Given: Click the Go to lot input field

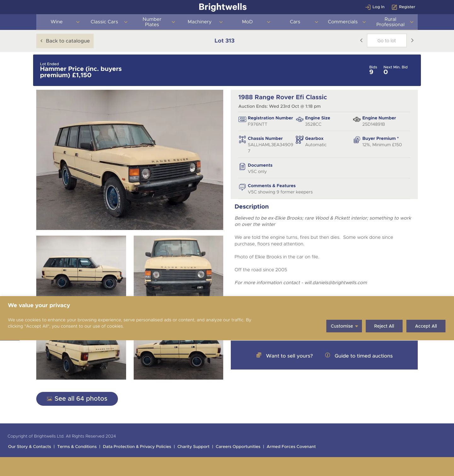Looking at the screenshot, I should (387, 41).
